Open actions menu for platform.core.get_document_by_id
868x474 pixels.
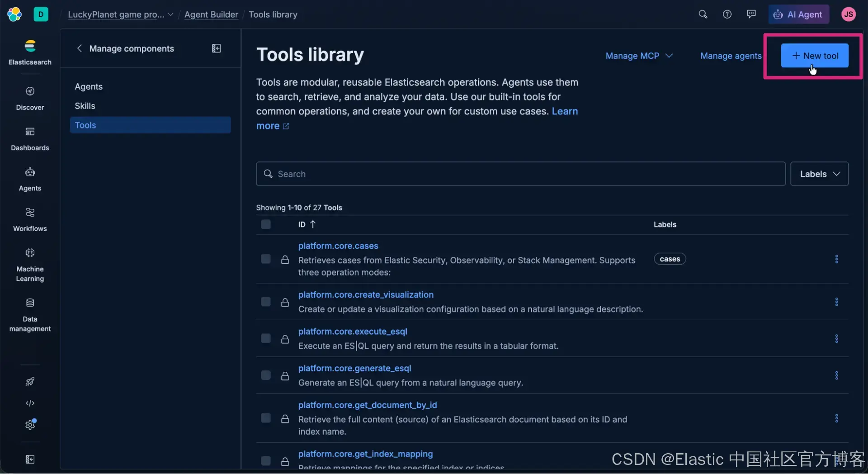[836, 418]
